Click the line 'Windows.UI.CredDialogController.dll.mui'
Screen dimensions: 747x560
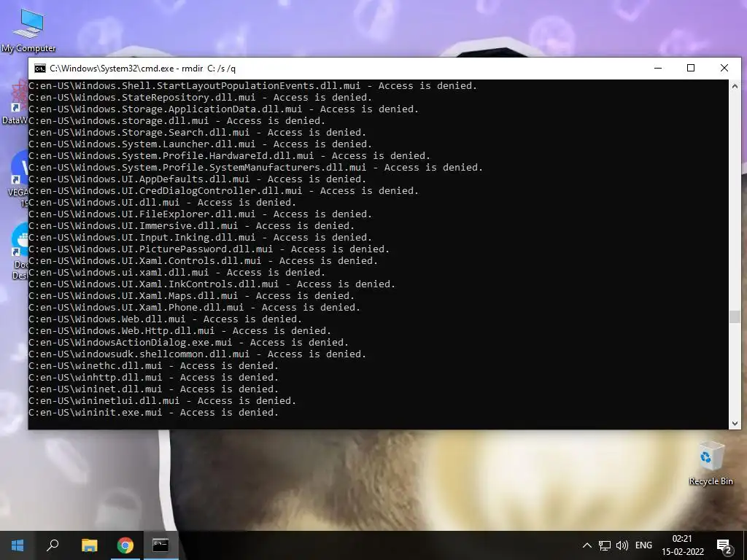[x=223, y=191]
